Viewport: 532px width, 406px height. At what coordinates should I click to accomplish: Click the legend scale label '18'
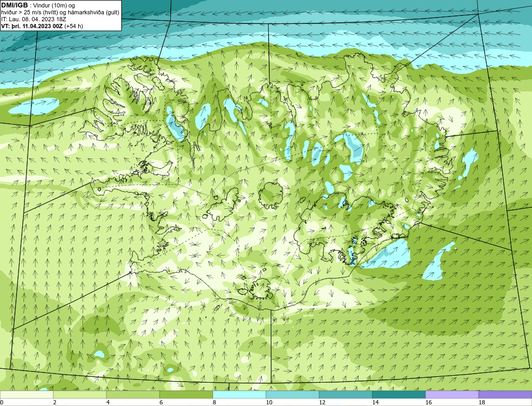pyautogui.click(x=481, y=402)
